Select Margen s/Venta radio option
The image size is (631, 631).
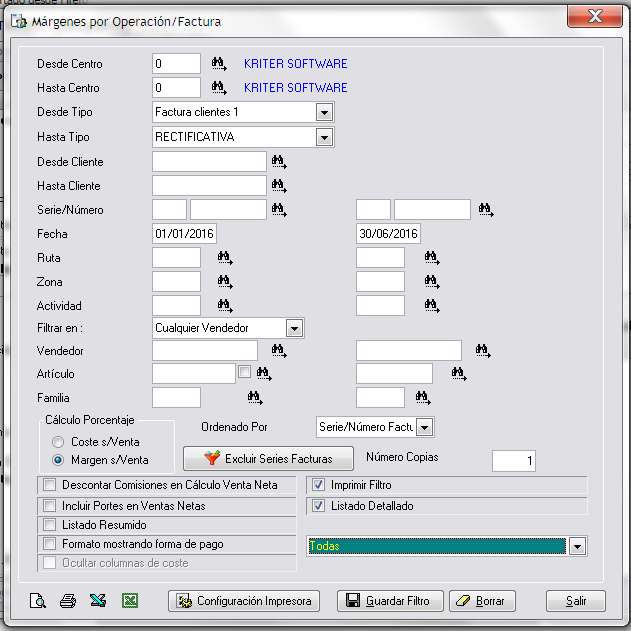pyautogui.click(x=58, y=460)
